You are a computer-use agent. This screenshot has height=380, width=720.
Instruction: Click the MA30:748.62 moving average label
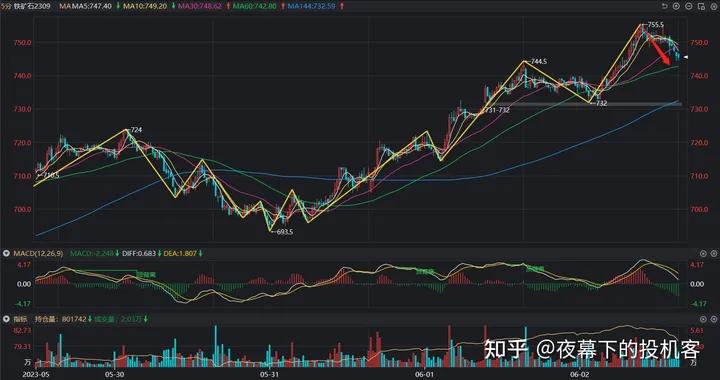[200, 6]
